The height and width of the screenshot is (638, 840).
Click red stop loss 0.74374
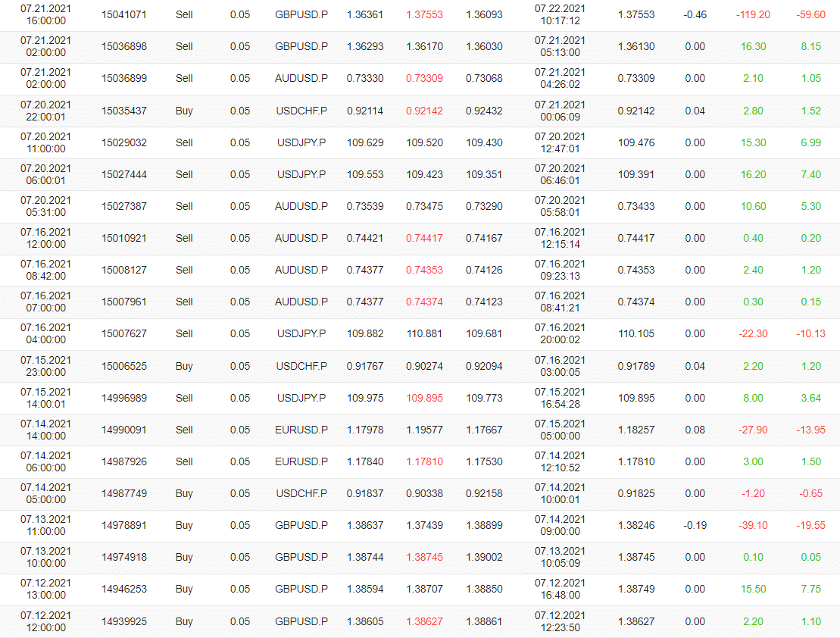pyautogui.click(x=424, y=302)
